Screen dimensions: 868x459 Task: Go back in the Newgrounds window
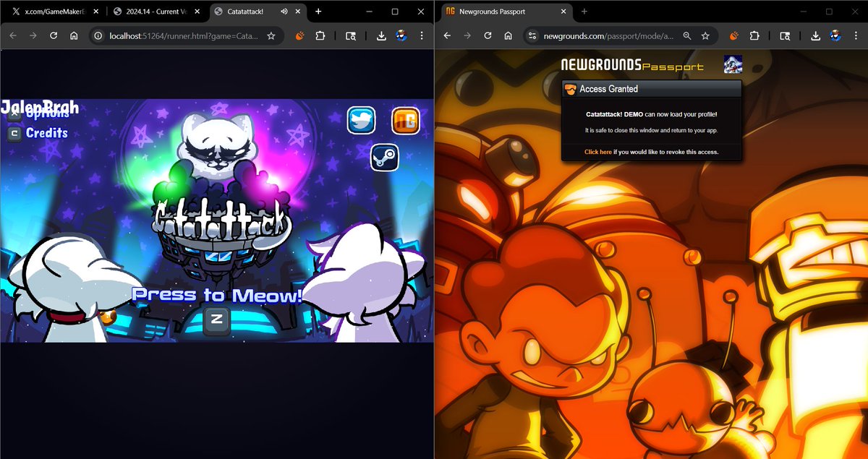tap(447, 35)
